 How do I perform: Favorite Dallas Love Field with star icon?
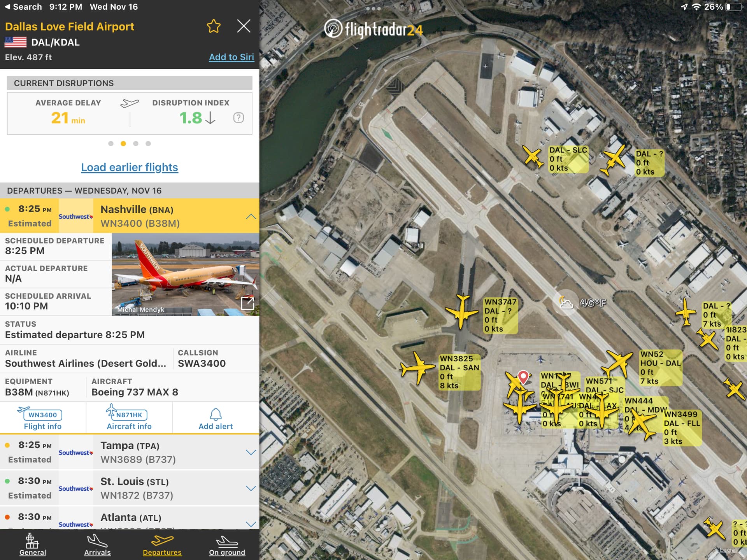(213, 26)
